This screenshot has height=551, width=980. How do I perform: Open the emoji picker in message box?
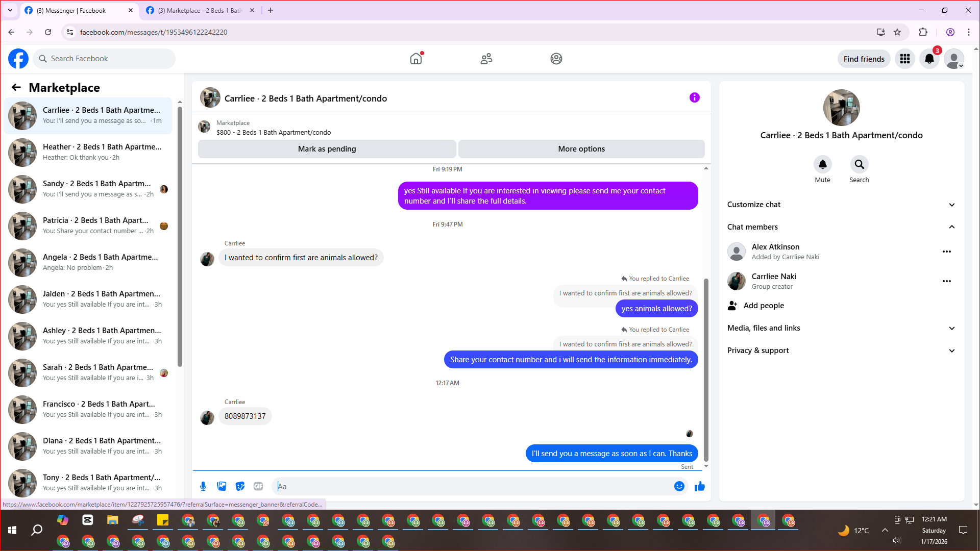click(x=679, y=486)
